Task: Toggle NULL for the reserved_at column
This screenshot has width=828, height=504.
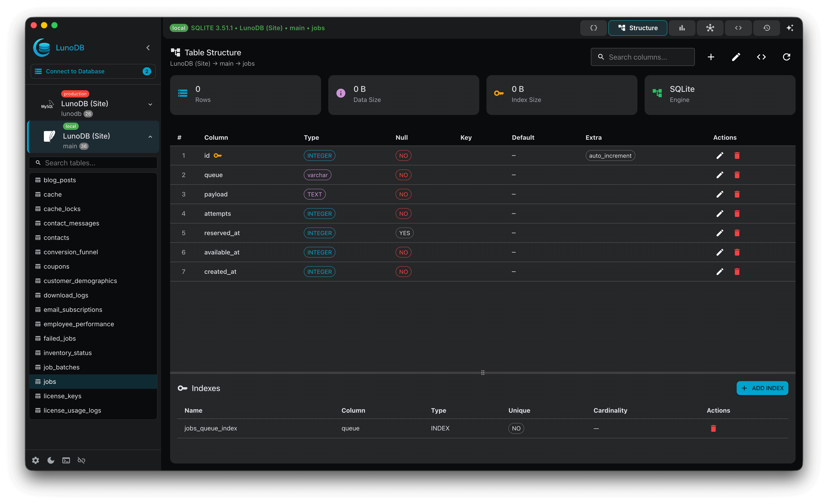Action: click(x=404, y=233)
